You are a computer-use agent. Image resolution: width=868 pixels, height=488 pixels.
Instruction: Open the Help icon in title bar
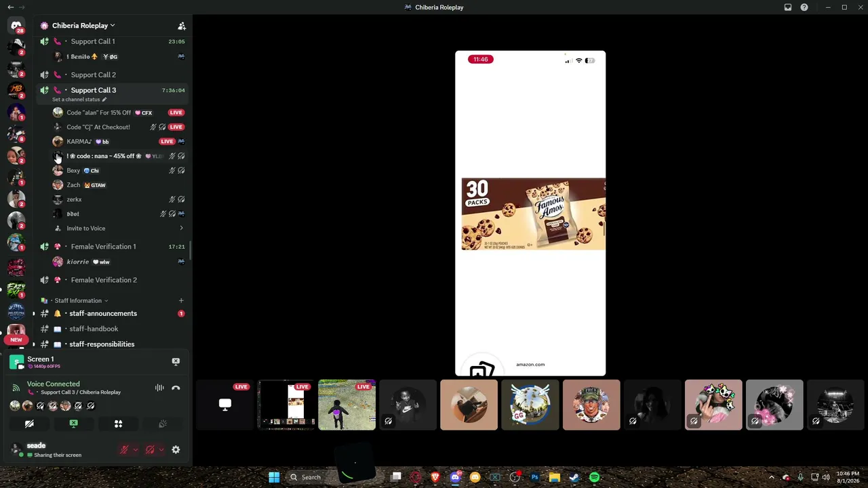804,7
